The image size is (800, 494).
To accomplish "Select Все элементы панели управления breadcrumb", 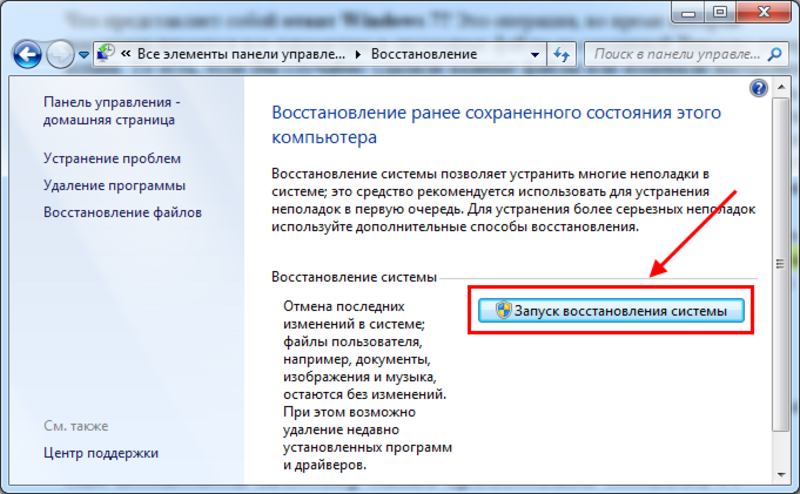I will point(241,54).
